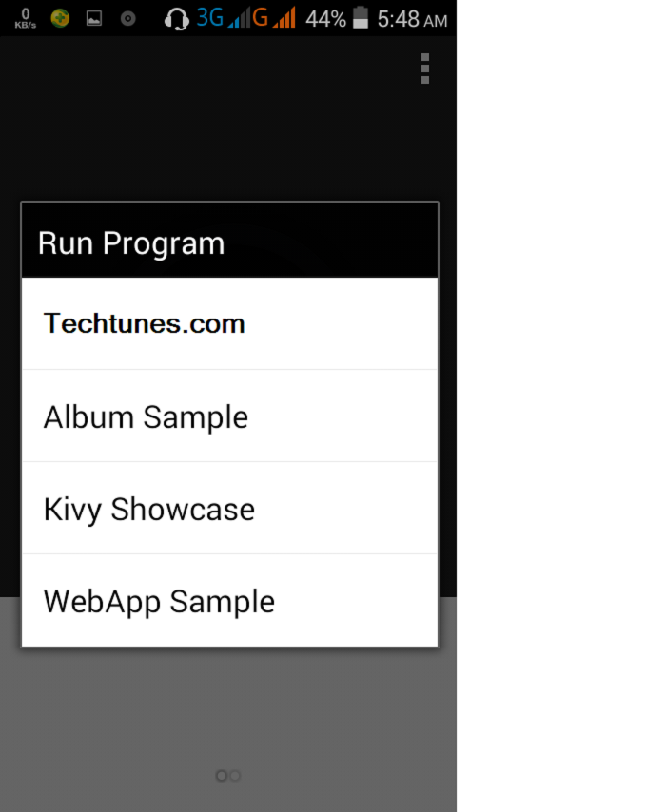666x812 pixels.
Task: Tap the battery icon in status bar
Action: pyautogui.click(x=361, y=18)
